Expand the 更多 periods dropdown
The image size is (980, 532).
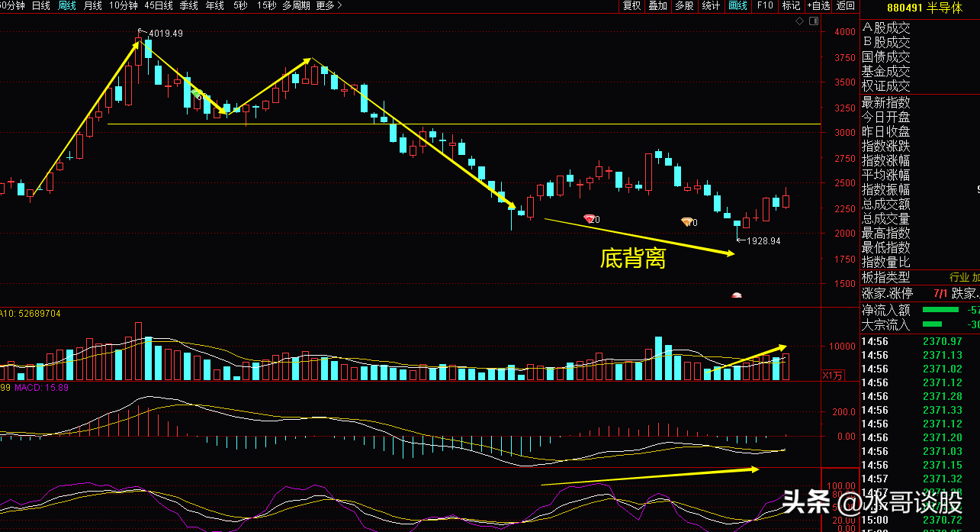pos(326,5)
